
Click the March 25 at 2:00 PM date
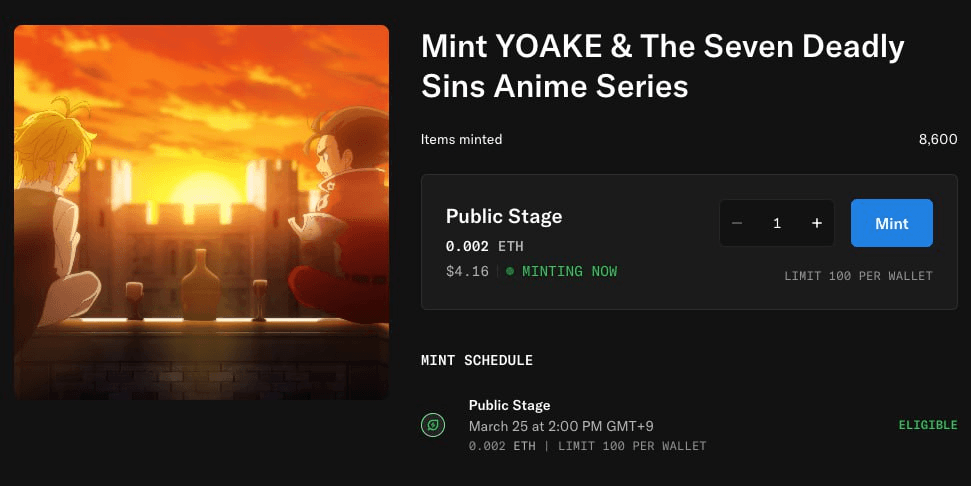(561, 426)
